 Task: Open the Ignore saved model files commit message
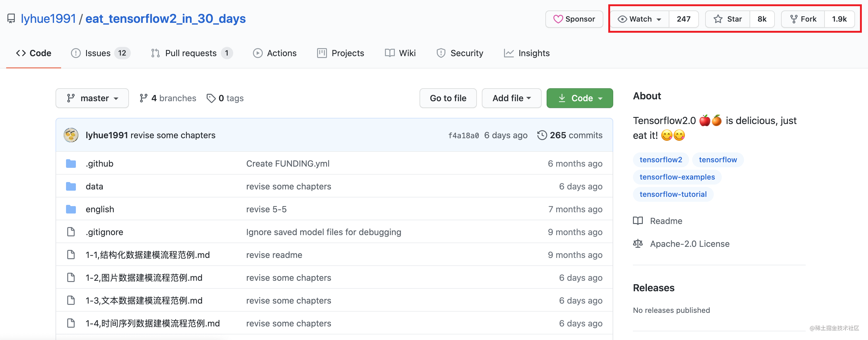click(x=324, y=232)
